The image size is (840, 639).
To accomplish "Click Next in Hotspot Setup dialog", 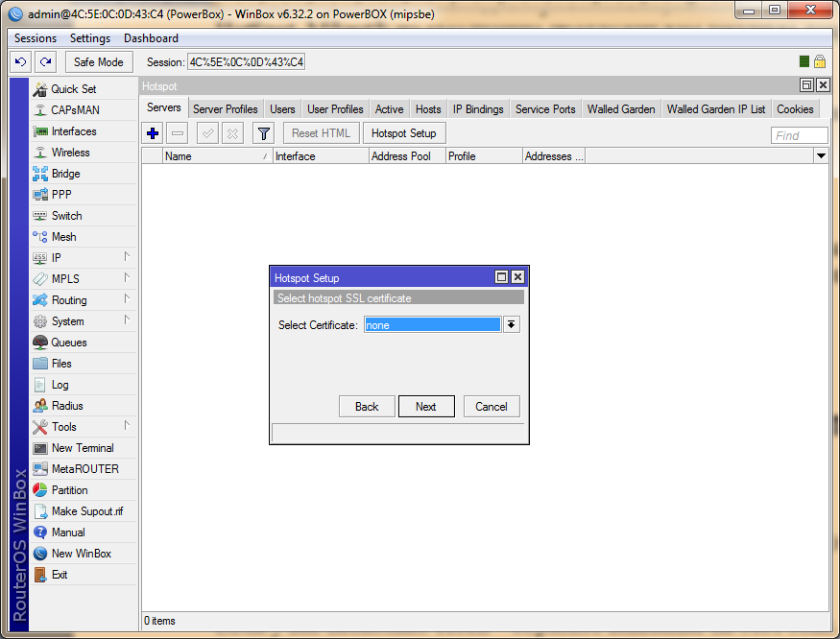I will pyautogui.click(x=425, y=407).
